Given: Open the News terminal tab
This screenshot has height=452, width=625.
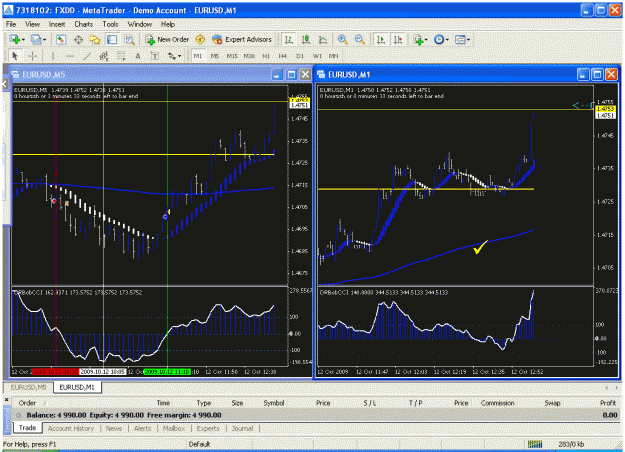Looking at the screenshot, I should (x=114, y=428).
